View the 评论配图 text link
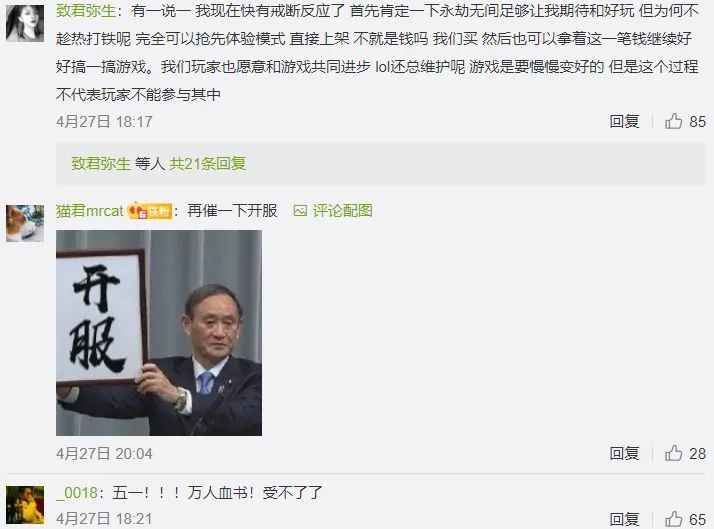Screen dimensions: 714x529 342,211
